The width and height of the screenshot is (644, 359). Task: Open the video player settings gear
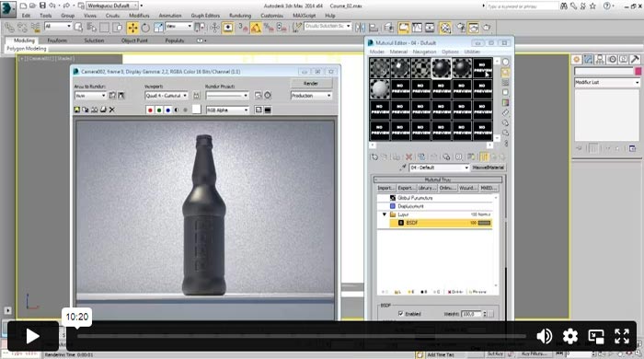click(x=570, y=336)
